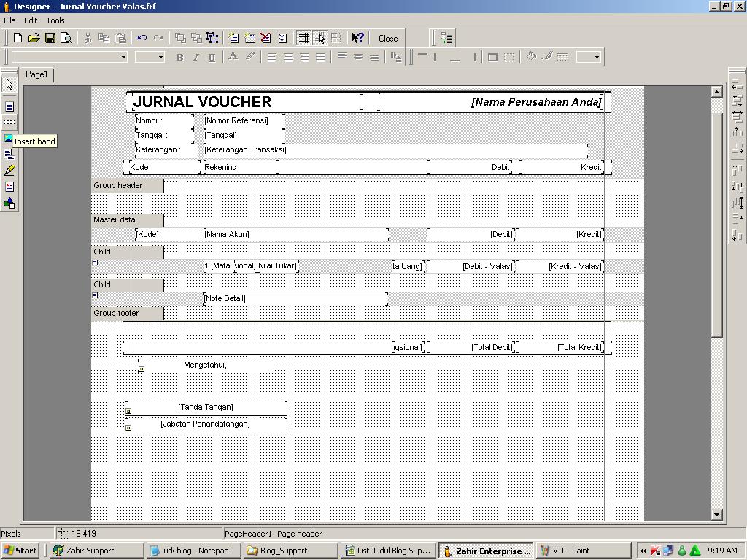Screen dimensions: 747x560
Task: Click the Undo arrow icon
Action: 142,38
